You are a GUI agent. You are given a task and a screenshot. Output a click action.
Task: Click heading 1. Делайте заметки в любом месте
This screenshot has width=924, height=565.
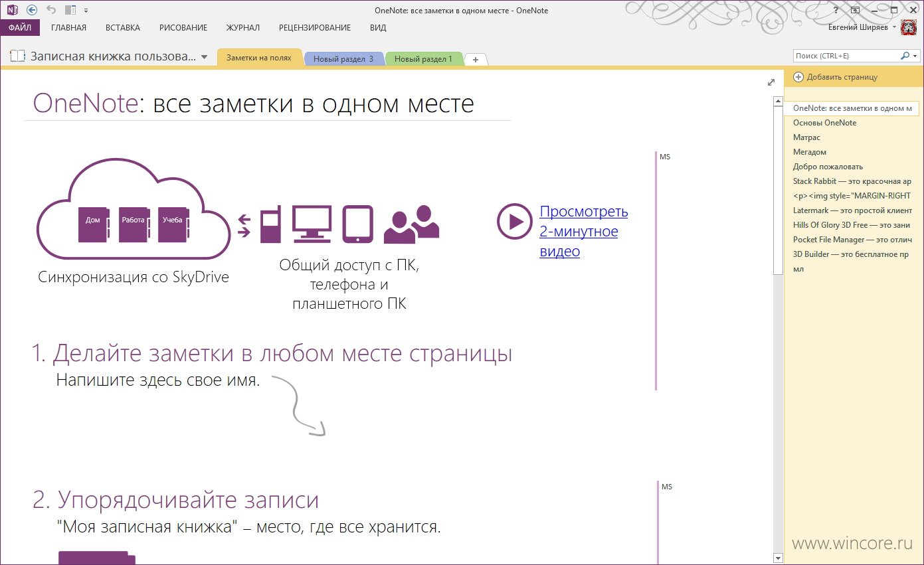[x=272, y=353]
